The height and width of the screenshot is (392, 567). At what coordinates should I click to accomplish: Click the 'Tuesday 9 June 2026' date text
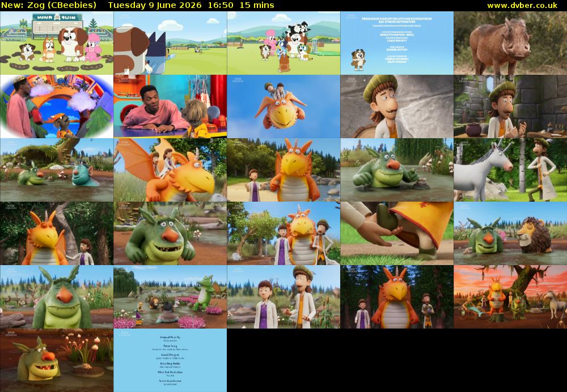[x=155, y=6]
